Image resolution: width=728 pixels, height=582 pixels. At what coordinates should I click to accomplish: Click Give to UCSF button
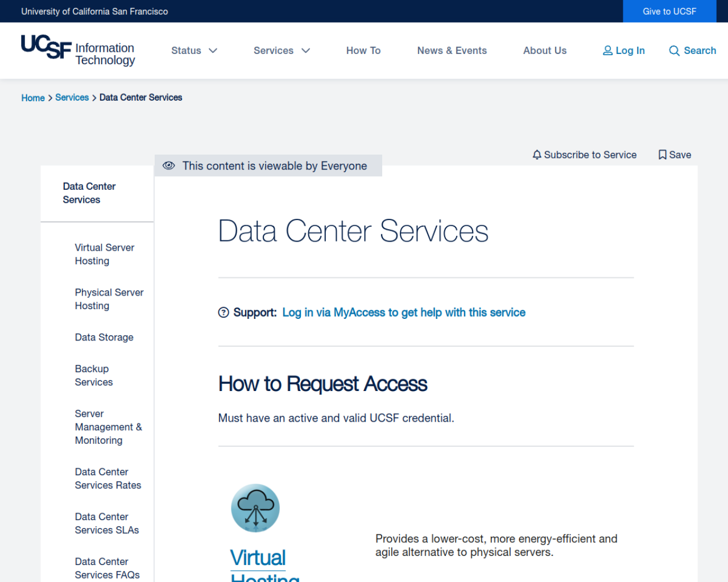(669, 11)
